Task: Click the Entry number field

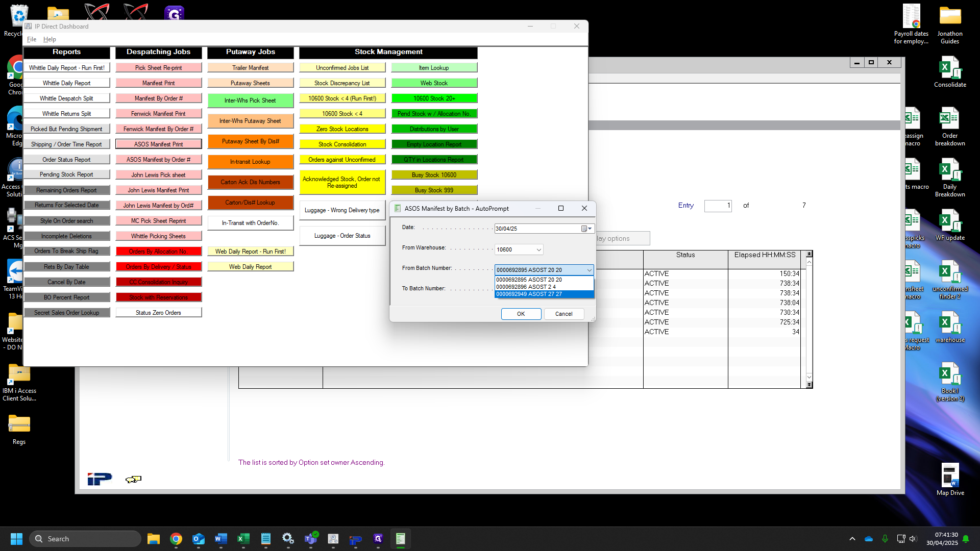Action: point(718,206)
